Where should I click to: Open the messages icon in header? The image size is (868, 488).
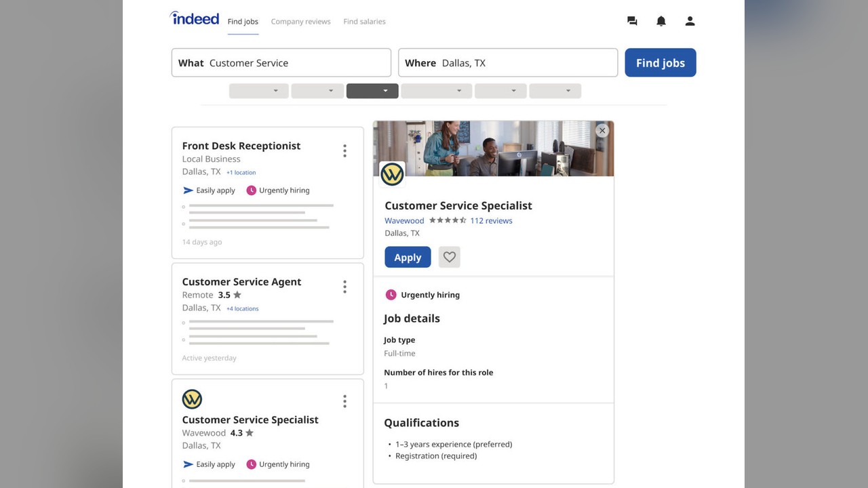(632, 21)
